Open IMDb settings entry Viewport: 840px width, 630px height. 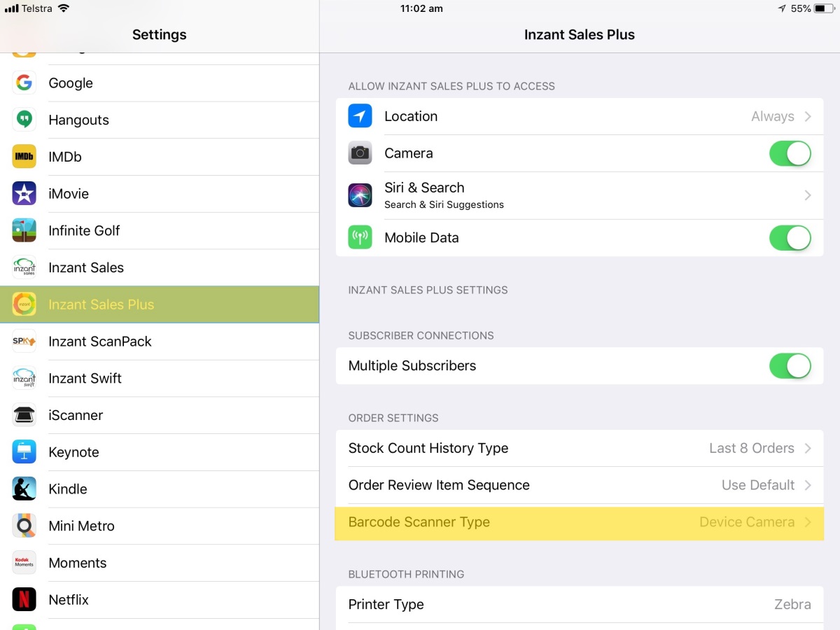[160, 157]
